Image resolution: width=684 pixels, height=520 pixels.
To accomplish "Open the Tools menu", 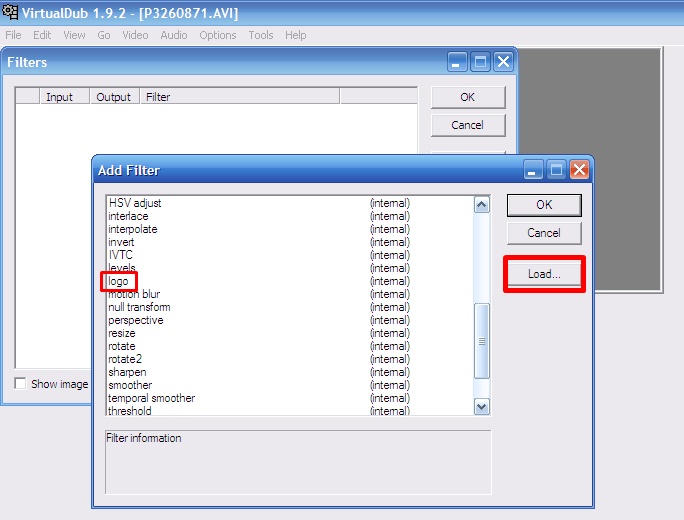I will pyautogui.click(x=261, y=35).
